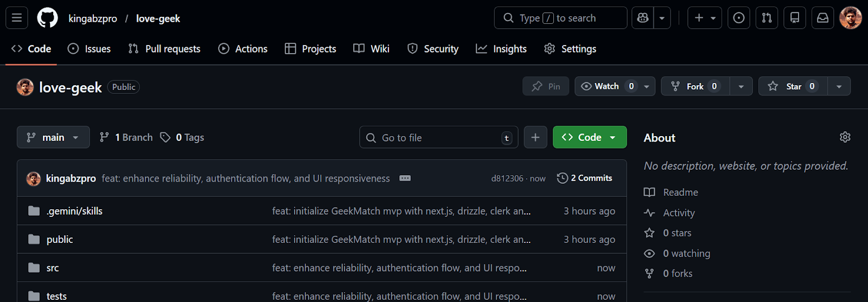
Task: Fork the repository with Fork button
Action: point(695,86)
